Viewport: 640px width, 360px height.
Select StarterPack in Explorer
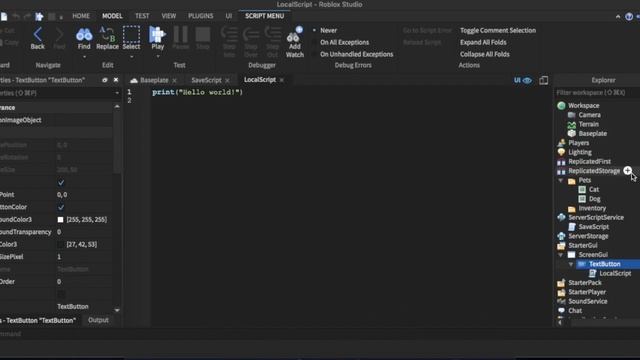[585, 283]
